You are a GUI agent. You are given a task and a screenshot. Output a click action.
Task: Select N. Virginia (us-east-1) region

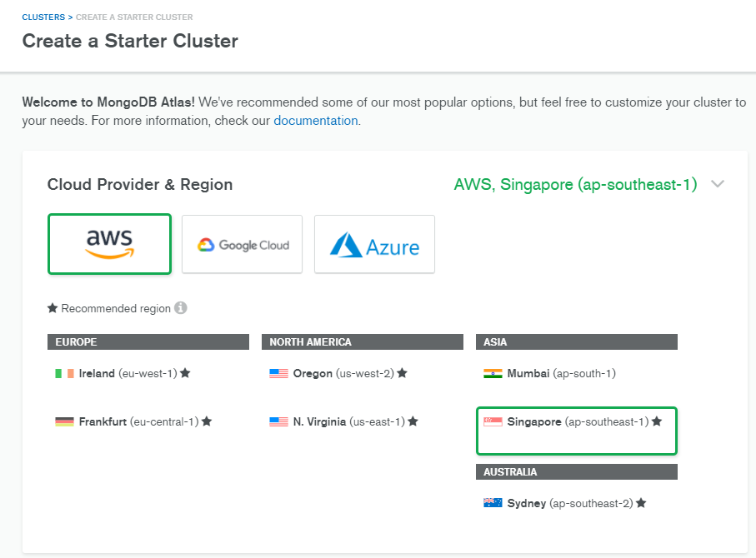pos(343,421)
